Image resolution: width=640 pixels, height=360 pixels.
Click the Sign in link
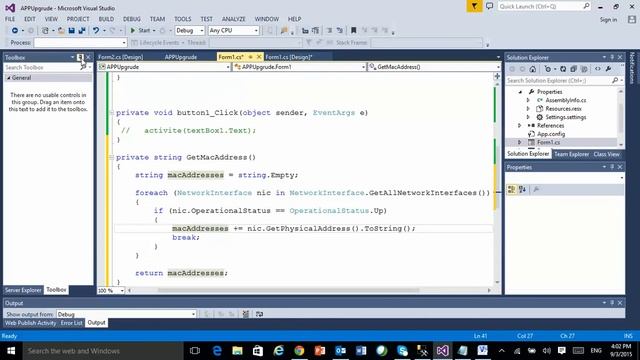tap(608, 20)
